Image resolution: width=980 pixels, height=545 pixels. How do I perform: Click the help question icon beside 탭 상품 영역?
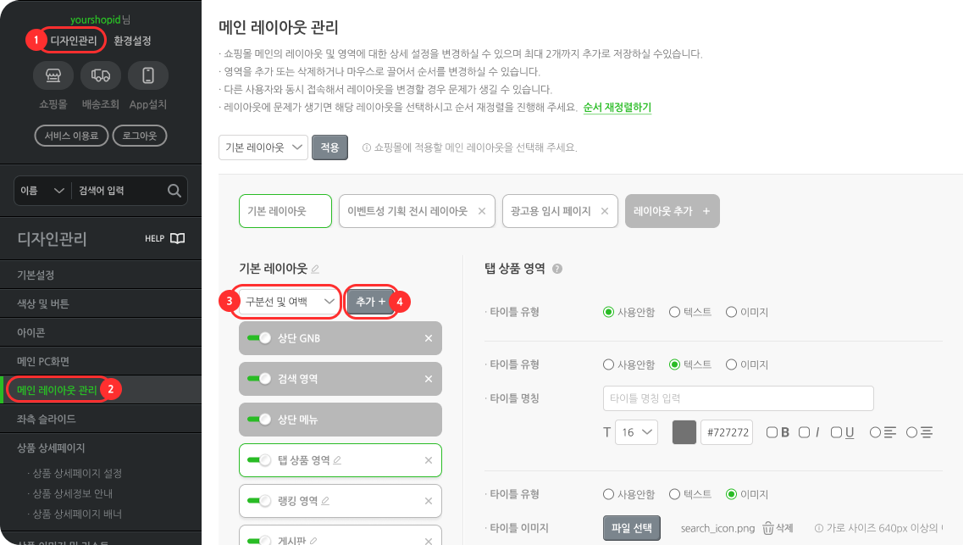(557, 269)
